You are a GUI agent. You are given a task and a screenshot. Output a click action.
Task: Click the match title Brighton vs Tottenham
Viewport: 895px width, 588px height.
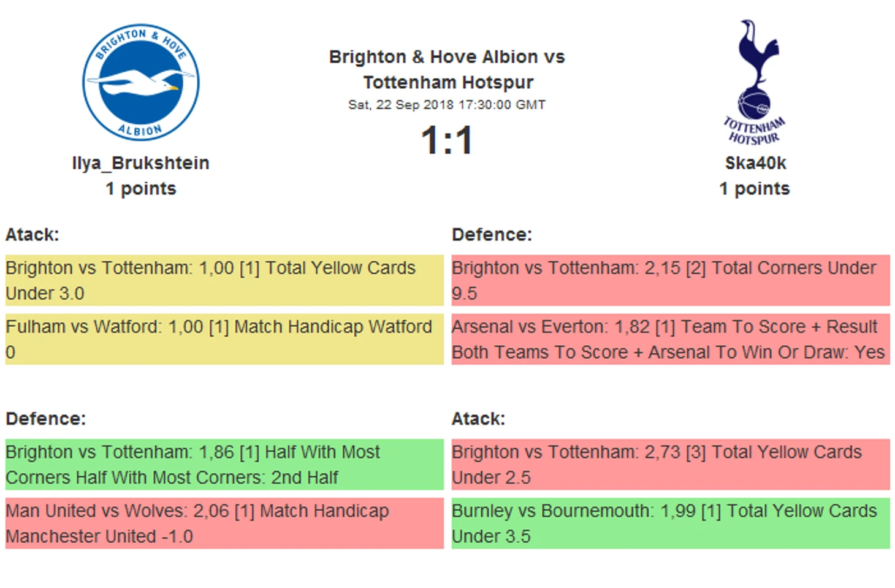coord(447,69)
